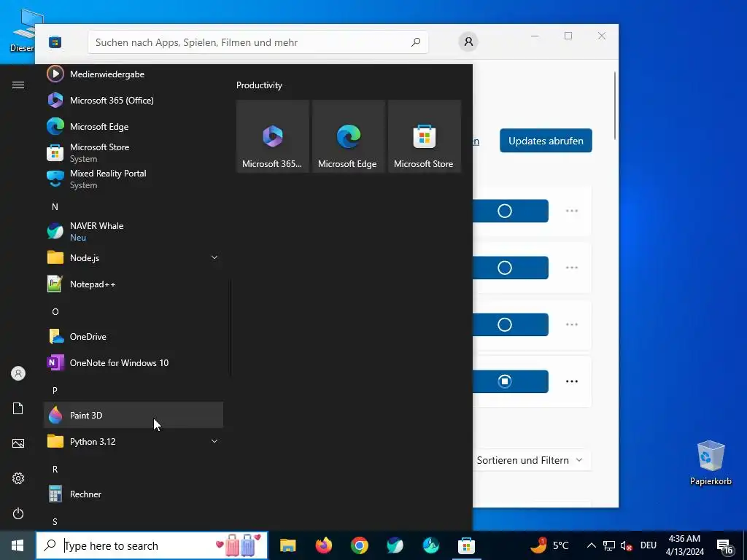The image size is (747, 560).
Task: Open the weather widget showing 5°C
Action: (549, 545)
